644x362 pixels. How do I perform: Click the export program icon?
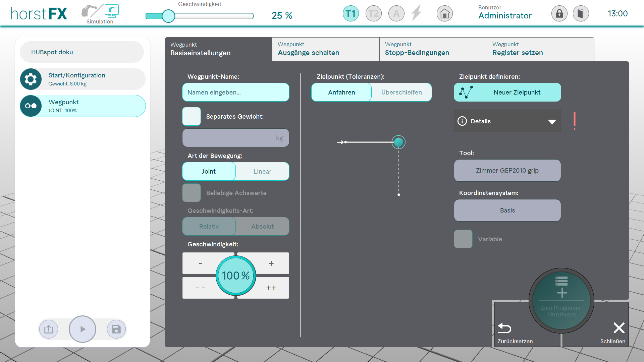point(49,329)
